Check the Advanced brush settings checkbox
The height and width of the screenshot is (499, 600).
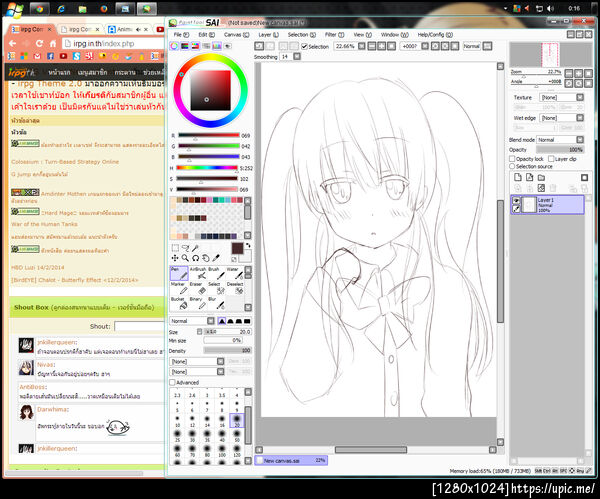pyautogui.click(x=173, y=382)
